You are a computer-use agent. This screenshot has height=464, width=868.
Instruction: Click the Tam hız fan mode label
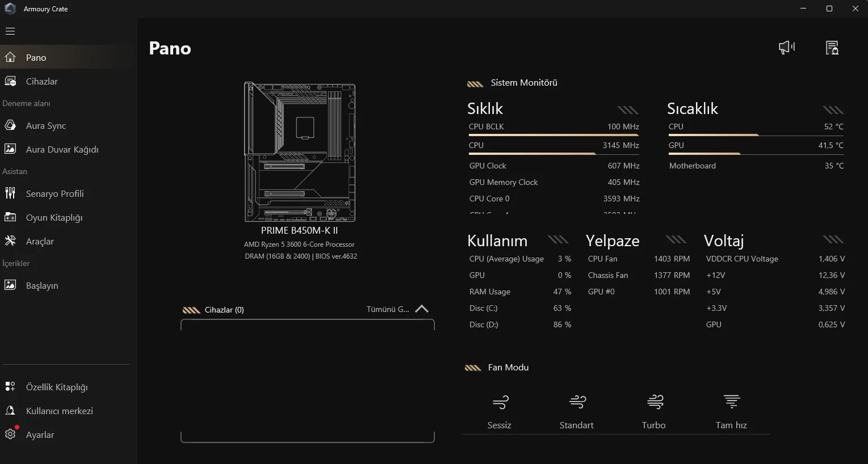[x=731, y=425]
